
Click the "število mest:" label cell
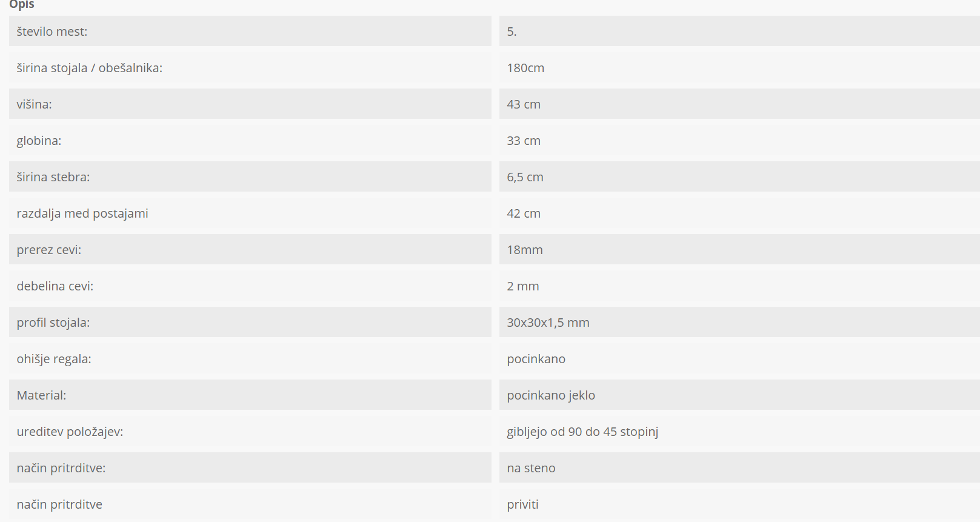click(x=52, y=32)
